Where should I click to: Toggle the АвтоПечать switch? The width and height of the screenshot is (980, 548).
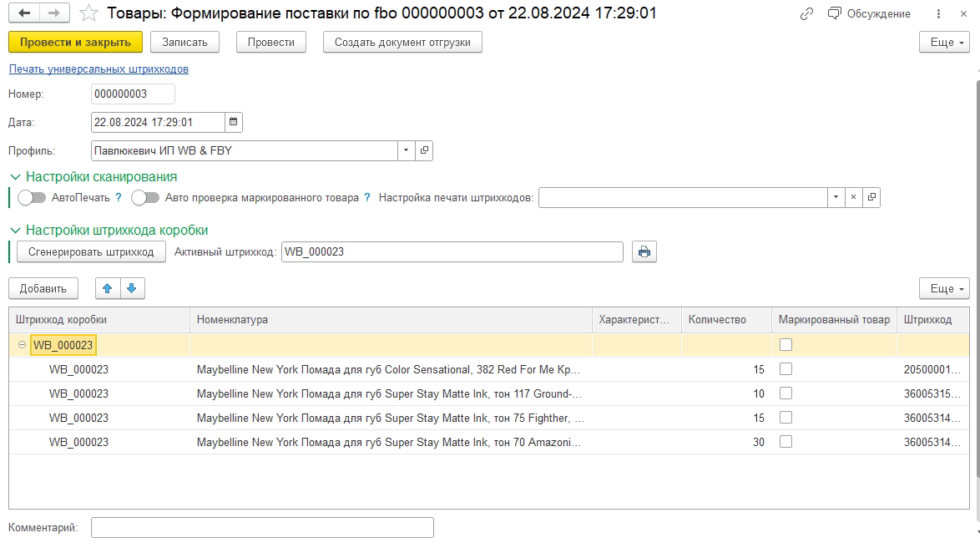pyautogui.click(x=32, y=198)
